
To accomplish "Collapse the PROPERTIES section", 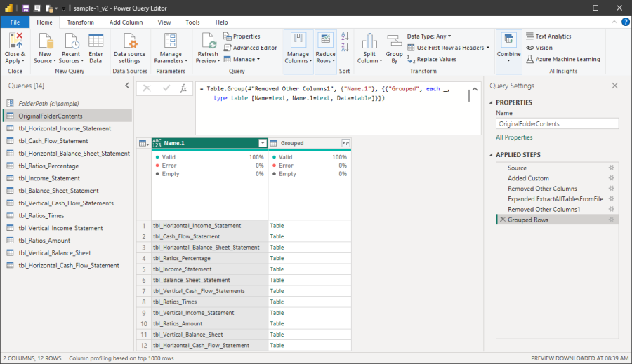I will click(491, 102).
